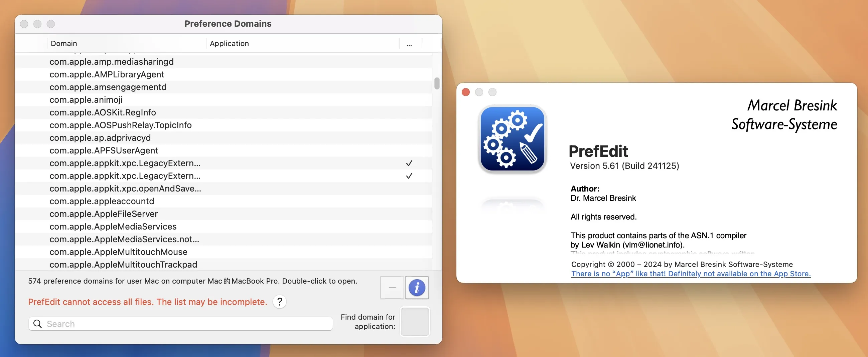The height and width of the screenshot is (357, 868).
Task: Select com.apple.AOSKit.RegInfo domain
Action: 224,112
